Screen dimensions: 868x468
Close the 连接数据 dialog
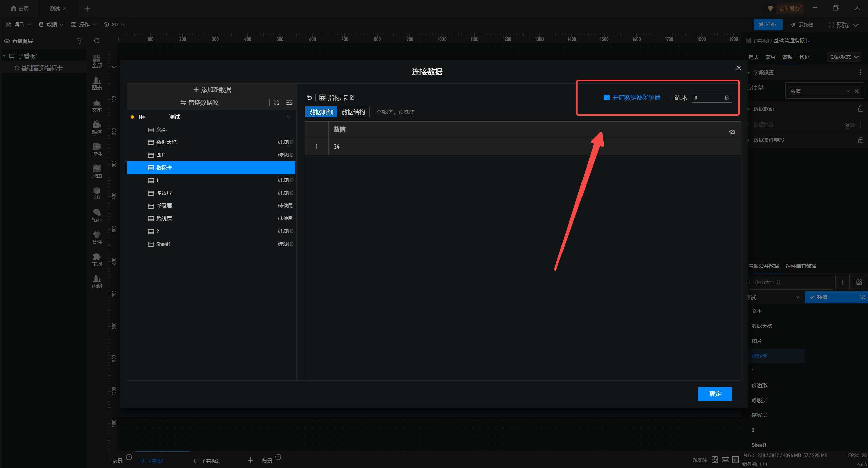pos(739,68)
